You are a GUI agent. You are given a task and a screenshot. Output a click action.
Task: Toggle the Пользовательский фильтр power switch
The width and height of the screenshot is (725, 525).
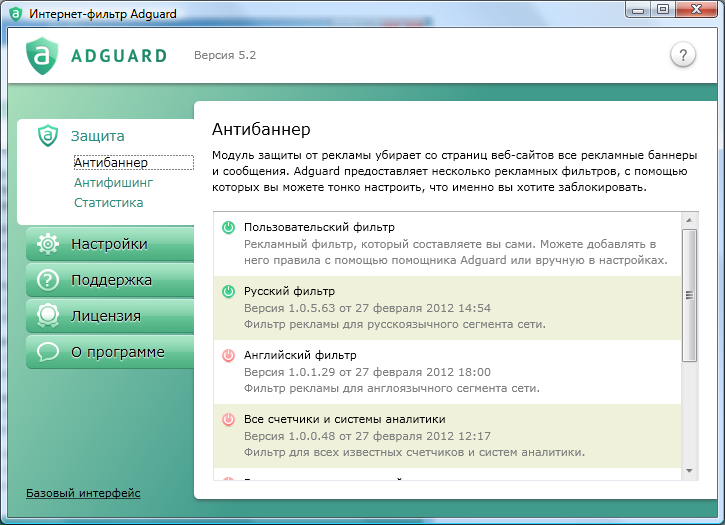[228, 227]
